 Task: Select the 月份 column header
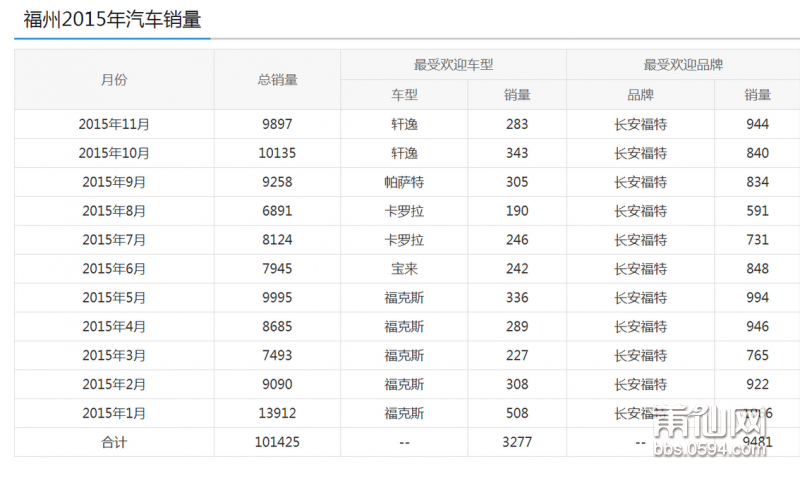114,80
